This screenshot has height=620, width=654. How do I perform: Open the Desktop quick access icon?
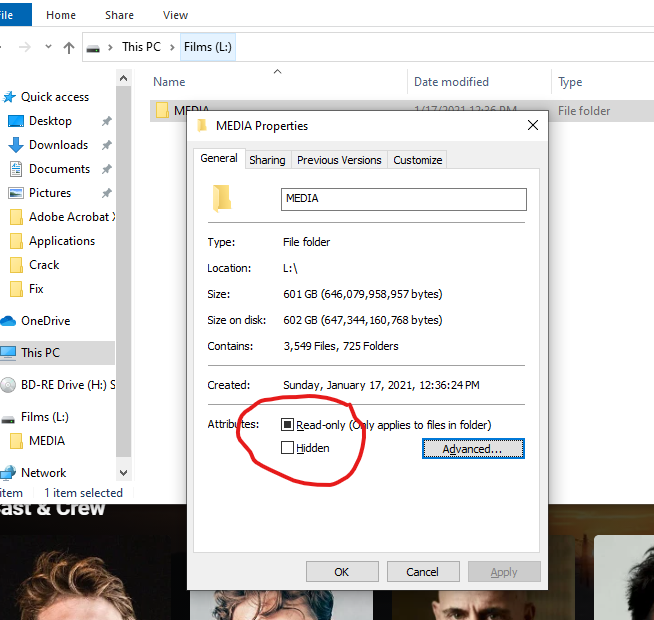[16, 121]
